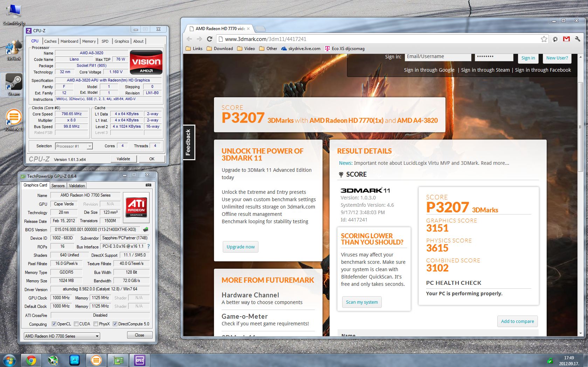Click Scan my system button
This screenshot has height=367, width=588.
point(362,302)
